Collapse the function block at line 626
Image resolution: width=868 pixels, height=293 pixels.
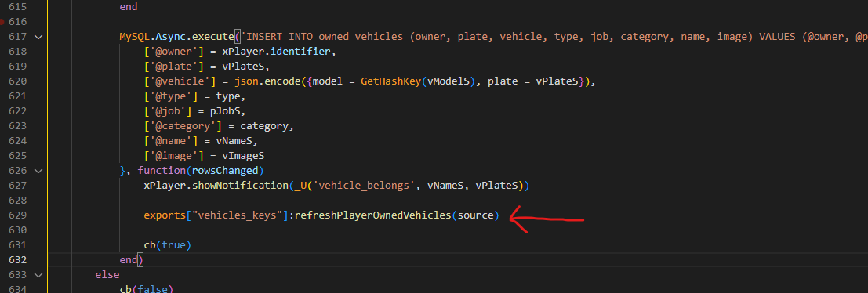(x=38, y=171)
